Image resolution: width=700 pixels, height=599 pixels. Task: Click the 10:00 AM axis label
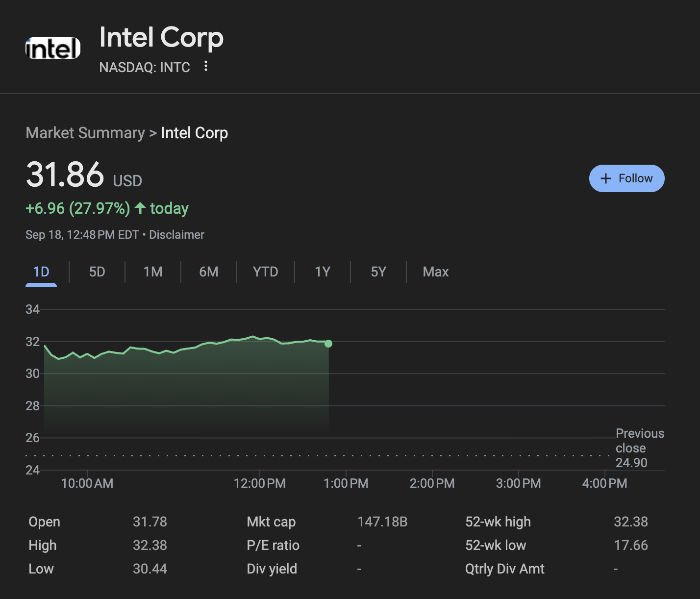[x=87, y=483]
